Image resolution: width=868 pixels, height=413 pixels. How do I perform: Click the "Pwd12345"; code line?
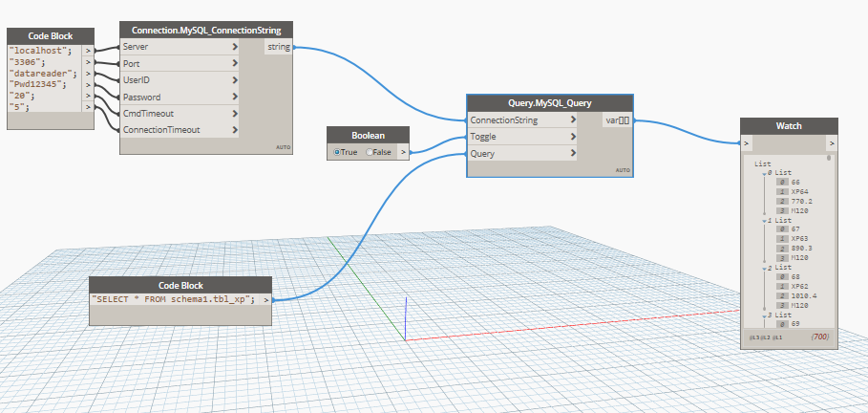click(39, 84)
